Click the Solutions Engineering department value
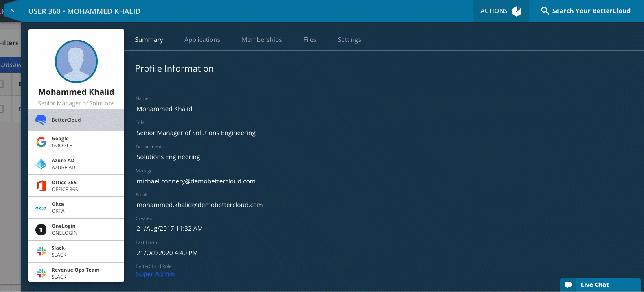The width and height of the screenshot is (644, 292). [x=168, y=157]
